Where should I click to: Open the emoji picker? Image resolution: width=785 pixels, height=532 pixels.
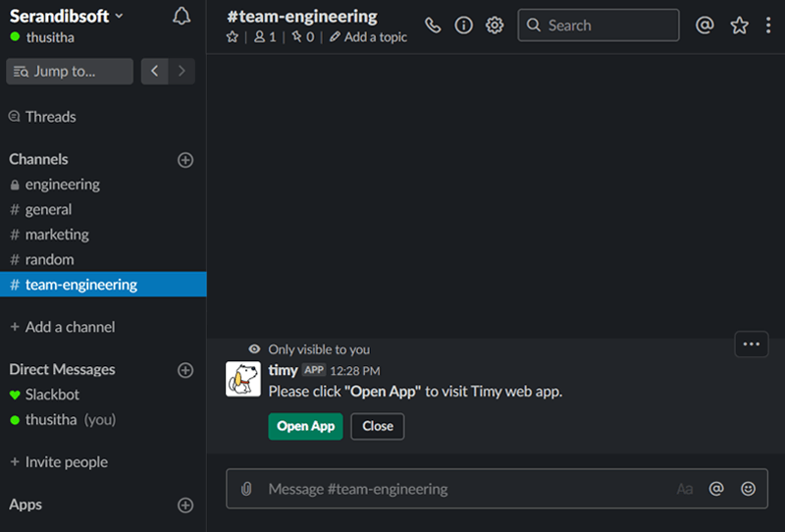coord(748,489)
